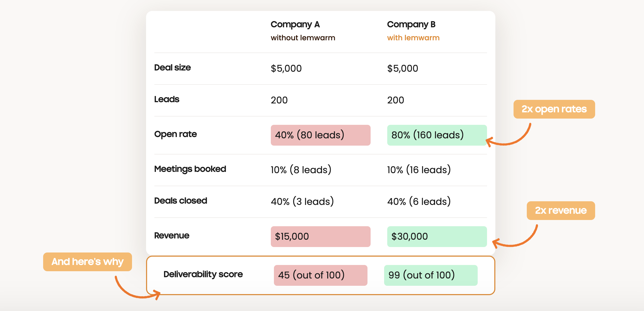Click the red $15,000 revenue cell
The height and width of the screenshot is (311, 644).
pos(320,237)
